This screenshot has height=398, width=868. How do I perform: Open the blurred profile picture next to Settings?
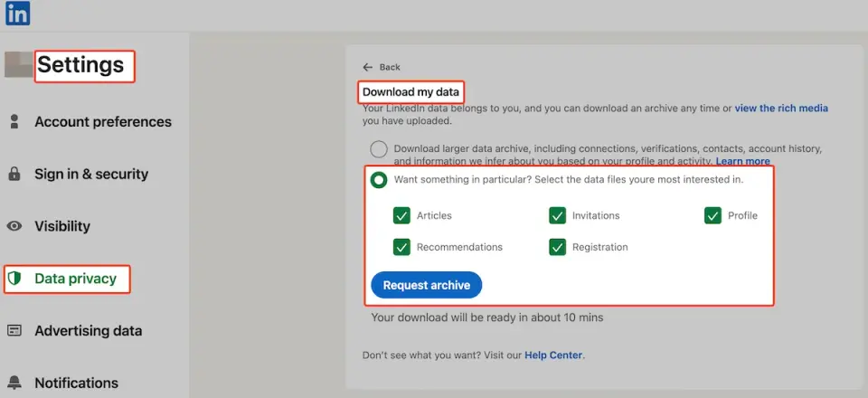(x=19, y=65)
